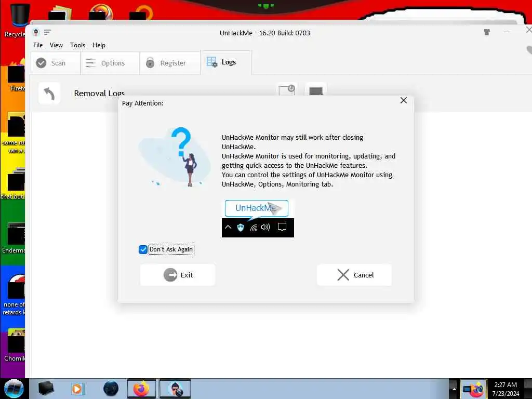Click the tray notification icon by the clock
The image size is (532, 399).
(473, 389)
